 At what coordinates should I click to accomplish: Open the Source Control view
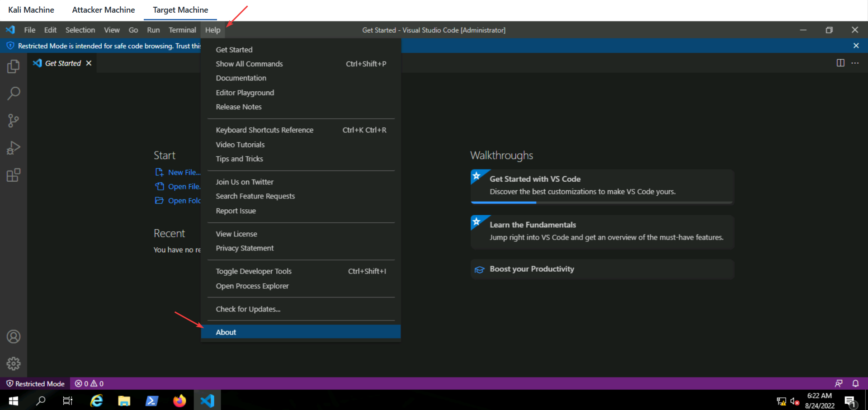pyautogui.click(x=14, y=121)
